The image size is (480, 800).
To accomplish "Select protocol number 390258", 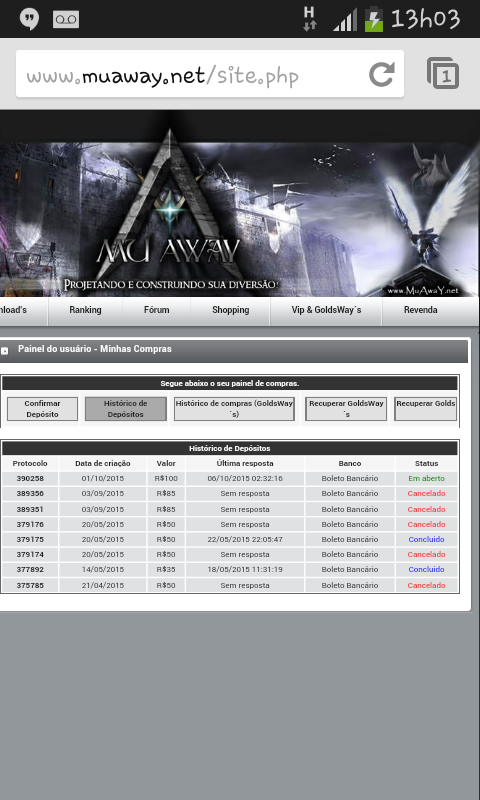I will click(30, 479).
